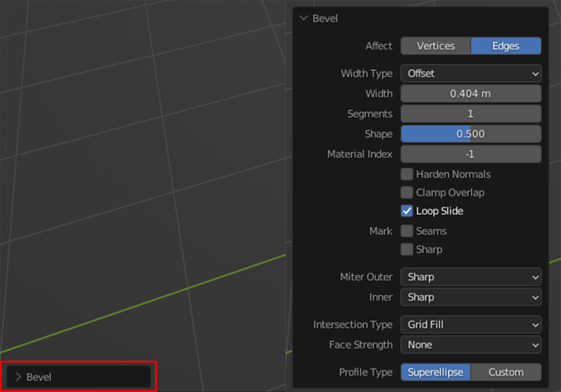Adjust the Shape slider
Viewport: 561px width, 392px height.
coord(471,134)
